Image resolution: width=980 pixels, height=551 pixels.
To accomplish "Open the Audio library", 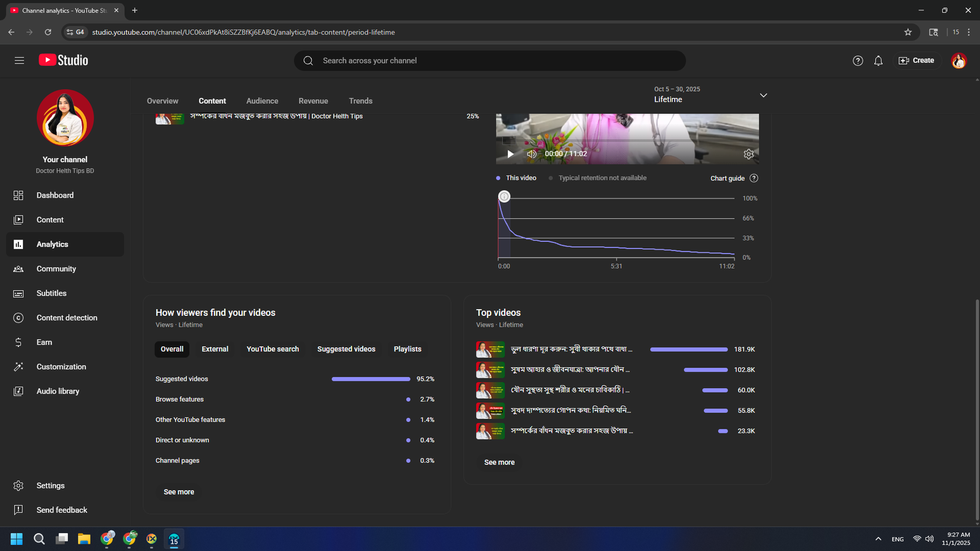I will click(58, 391).
